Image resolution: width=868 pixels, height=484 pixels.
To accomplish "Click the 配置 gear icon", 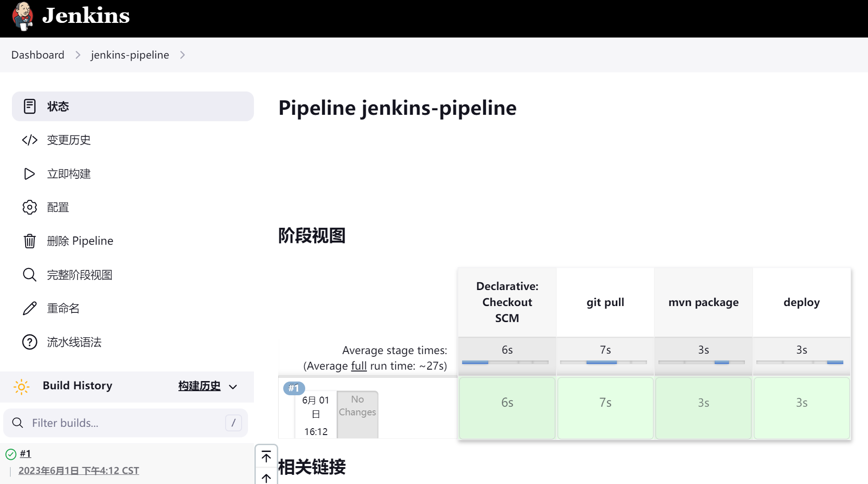I will [x=30, y=207].
